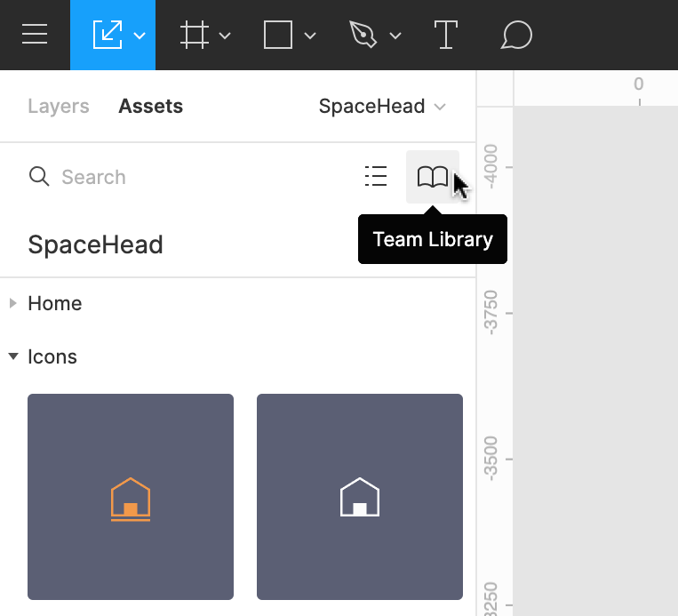Viewport: 678px width, 616px height.
Task: Select the Rectangle shape tool
Action: point(278,36)
